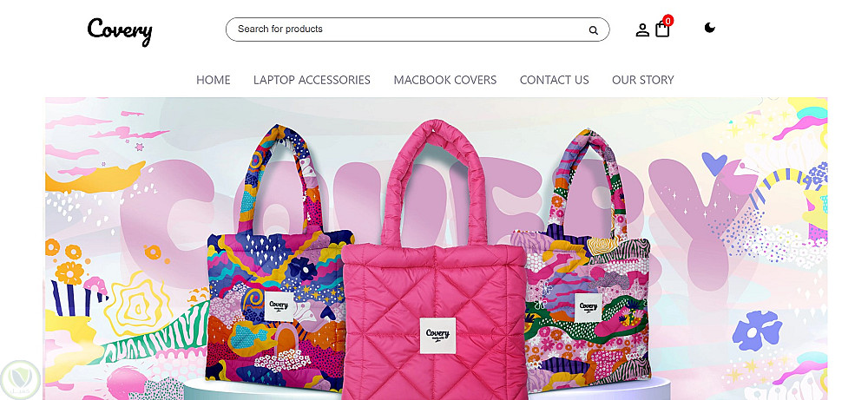Viewport: 868px width, 400px height.
Task: Click the Covery logo in header
Action: (120, 31)
